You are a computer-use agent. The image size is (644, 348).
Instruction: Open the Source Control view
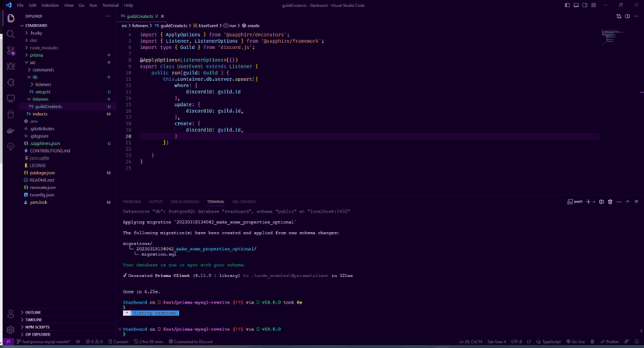pyautogui.click(x=11, y=51)
